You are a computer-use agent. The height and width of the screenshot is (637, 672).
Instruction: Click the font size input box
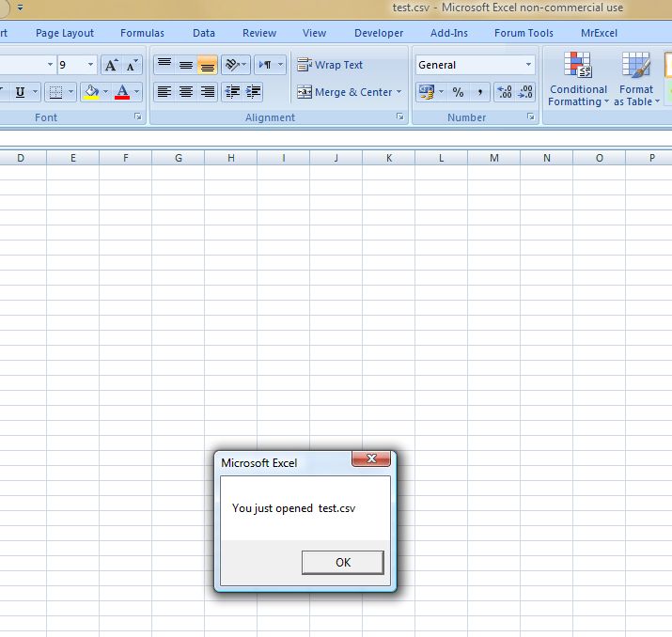tap(71, 65)
